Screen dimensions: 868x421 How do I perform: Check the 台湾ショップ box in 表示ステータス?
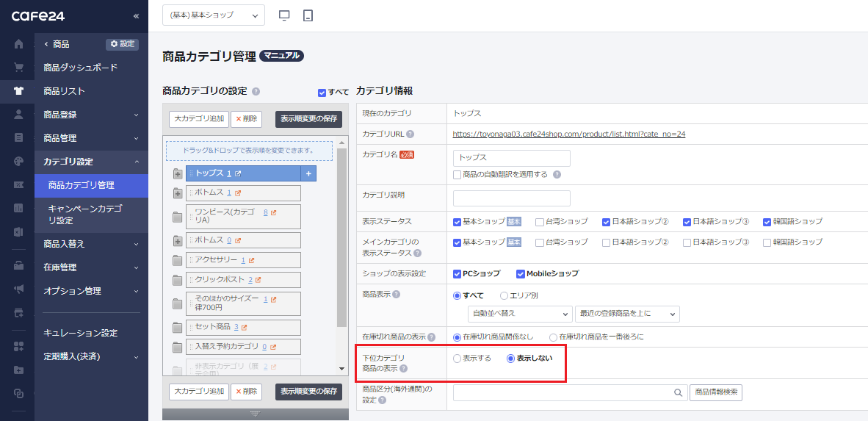tap(540, 222)
